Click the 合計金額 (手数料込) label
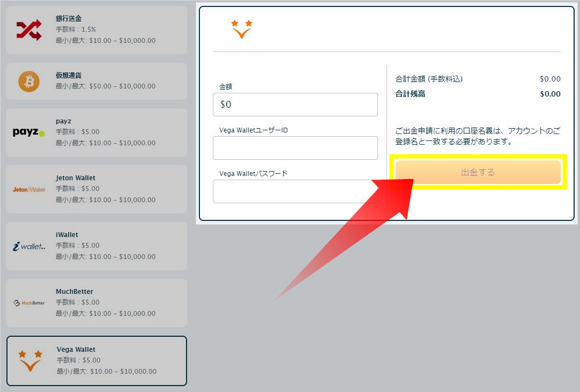Screen dimensions: 580x392 (x=429, y=79)
